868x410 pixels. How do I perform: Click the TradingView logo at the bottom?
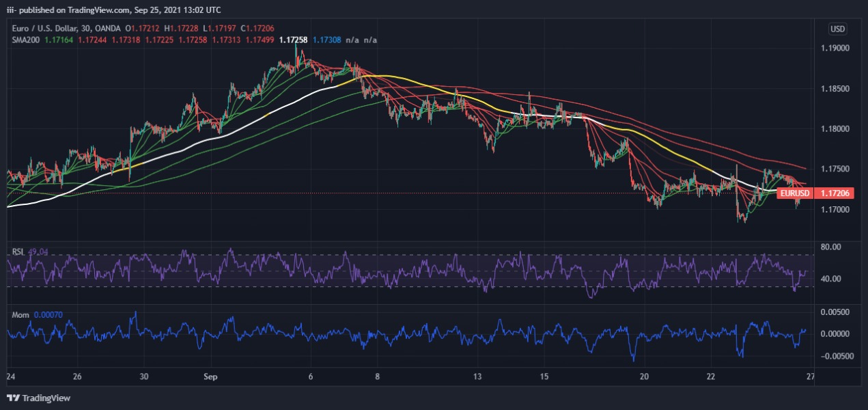(38, 398)
